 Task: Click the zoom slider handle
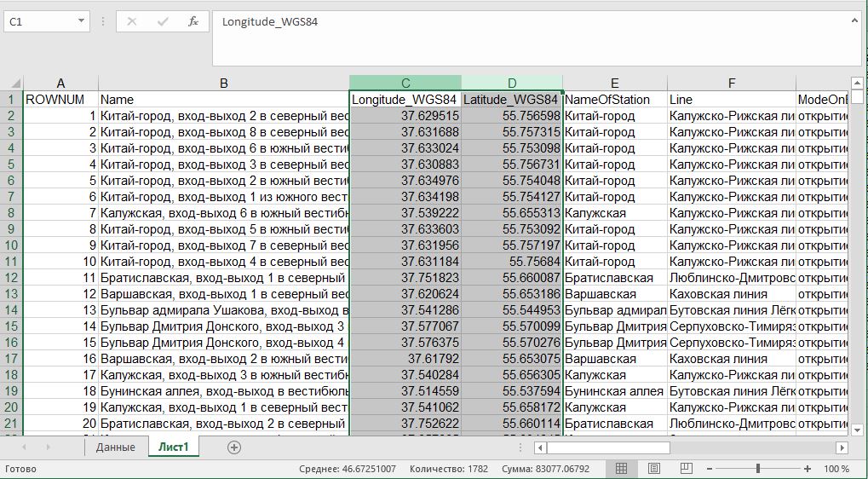[x=758, y=469]
